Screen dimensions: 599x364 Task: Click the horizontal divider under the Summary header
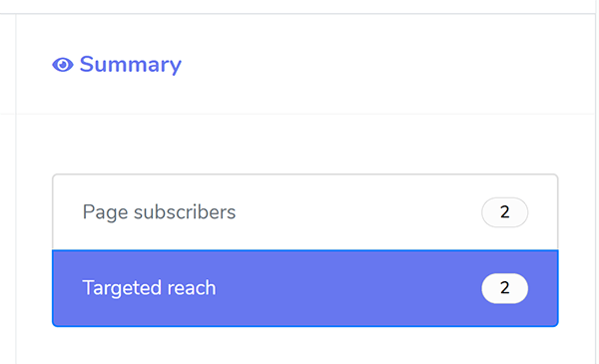[305, 114]
